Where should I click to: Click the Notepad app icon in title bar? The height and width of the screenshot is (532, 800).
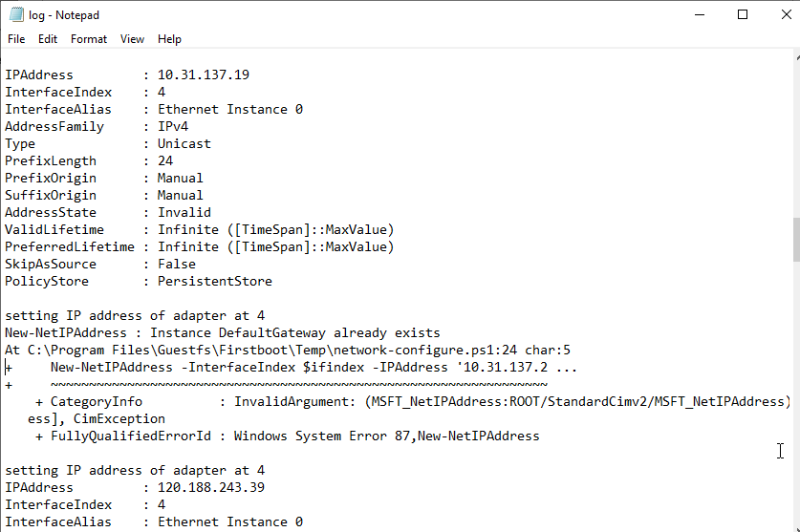(15, 15)
